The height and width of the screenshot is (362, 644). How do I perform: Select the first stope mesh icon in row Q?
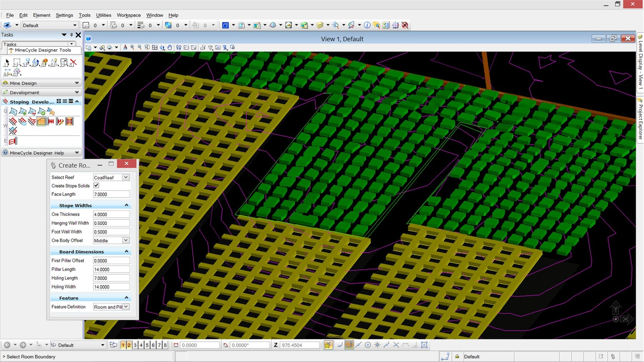pos(13,111)
